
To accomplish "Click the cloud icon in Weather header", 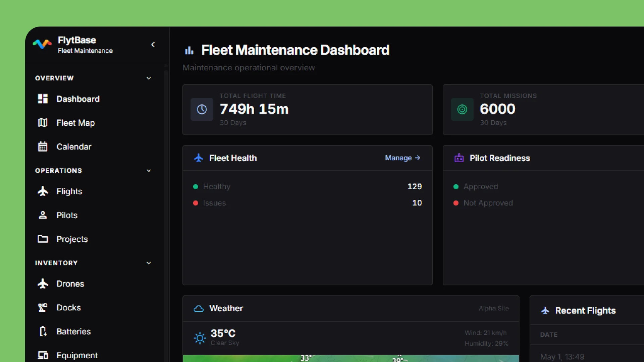I will coord(199,308).
